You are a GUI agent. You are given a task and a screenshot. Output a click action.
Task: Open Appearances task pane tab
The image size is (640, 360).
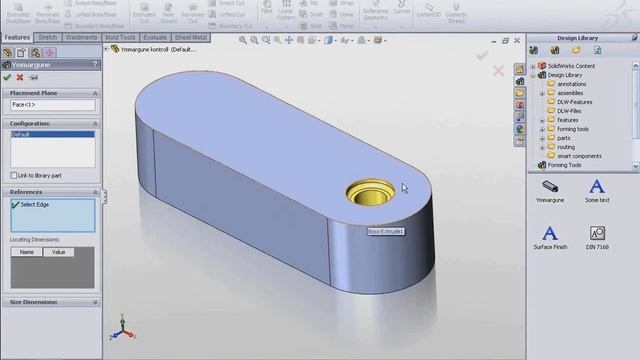click(x=520, y=129)
